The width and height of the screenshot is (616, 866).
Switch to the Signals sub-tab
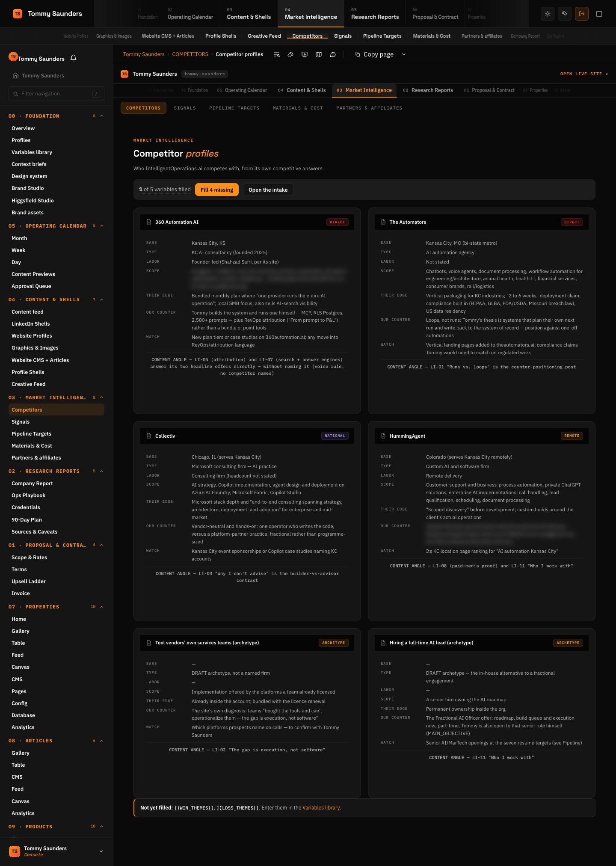click(x=185, y=108)
